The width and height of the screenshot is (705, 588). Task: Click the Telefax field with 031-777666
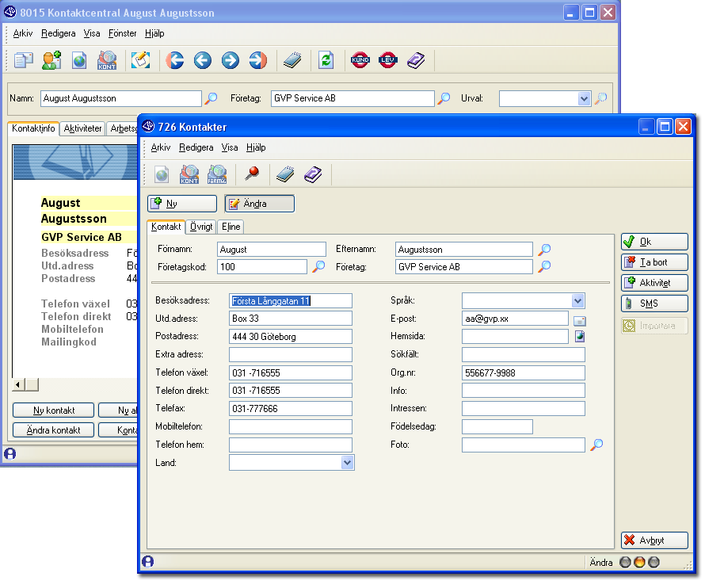point(291,408)
